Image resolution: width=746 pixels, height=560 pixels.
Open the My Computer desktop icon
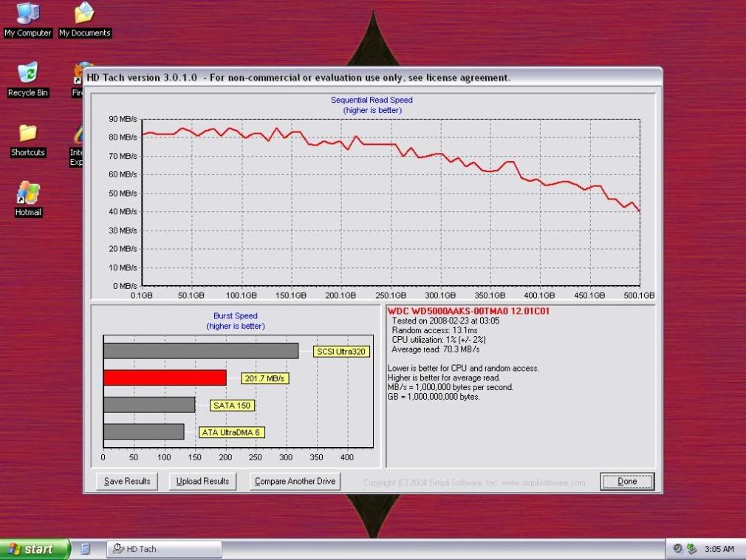click(x=27, y=20)
